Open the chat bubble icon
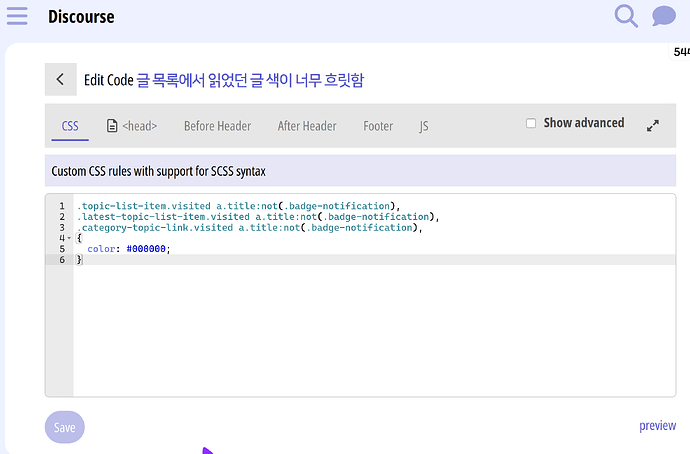The width and height of the screenshot is (690, 454). coord(664,16)
